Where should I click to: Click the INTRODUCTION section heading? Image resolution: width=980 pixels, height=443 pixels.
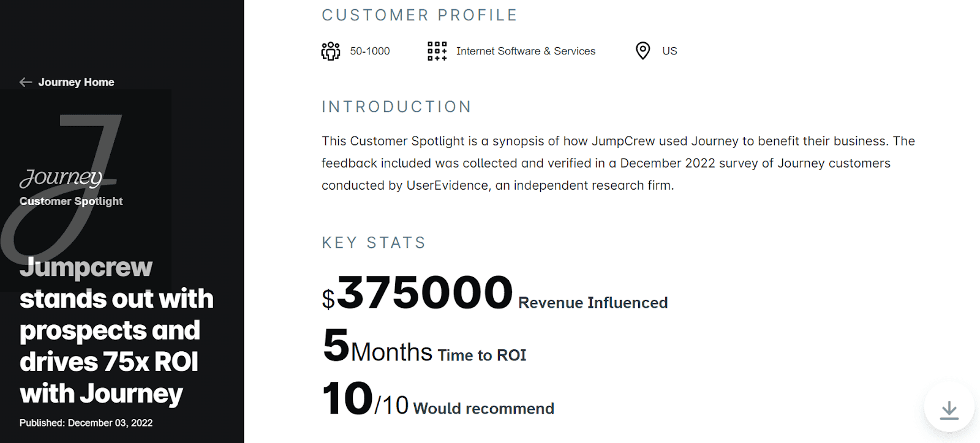tap(397, 107)
